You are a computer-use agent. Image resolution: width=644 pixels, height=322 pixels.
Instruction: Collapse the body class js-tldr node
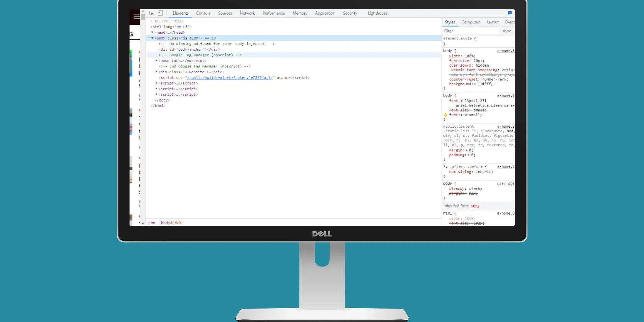[x=153, y=38]
